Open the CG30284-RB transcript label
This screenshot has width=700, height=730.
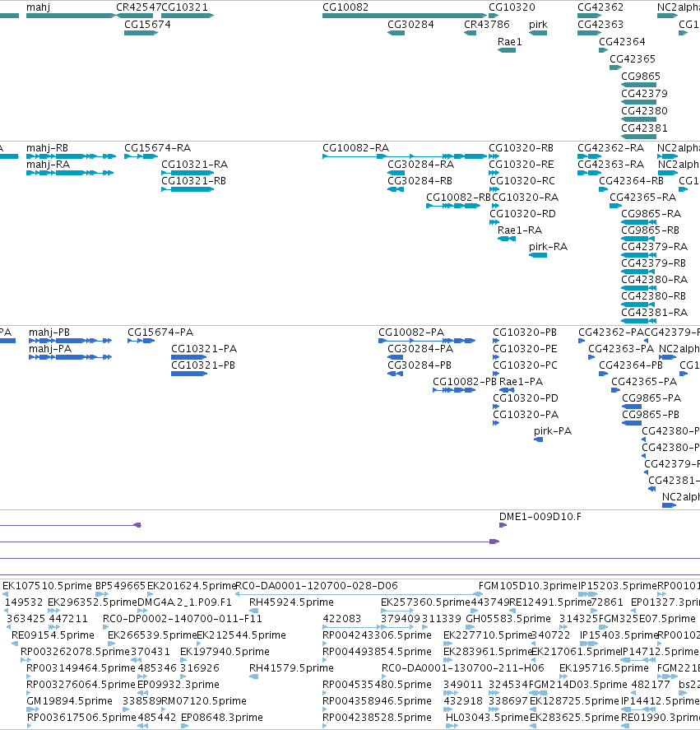[x=420, y=180]
